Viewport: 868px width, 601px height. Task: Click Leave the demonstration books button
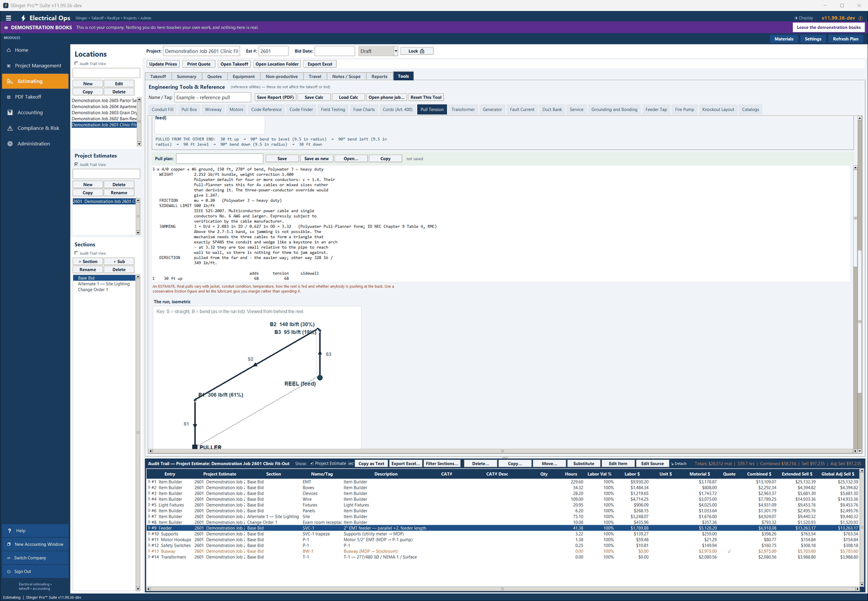tap(829, 27)
